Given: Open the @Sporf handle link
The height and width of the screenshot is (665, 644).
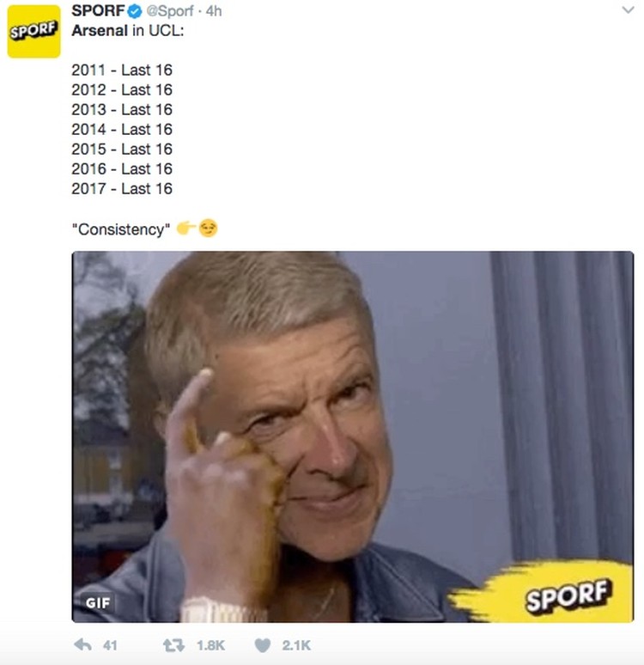Looking at the screenshot, I should point(169,11).
